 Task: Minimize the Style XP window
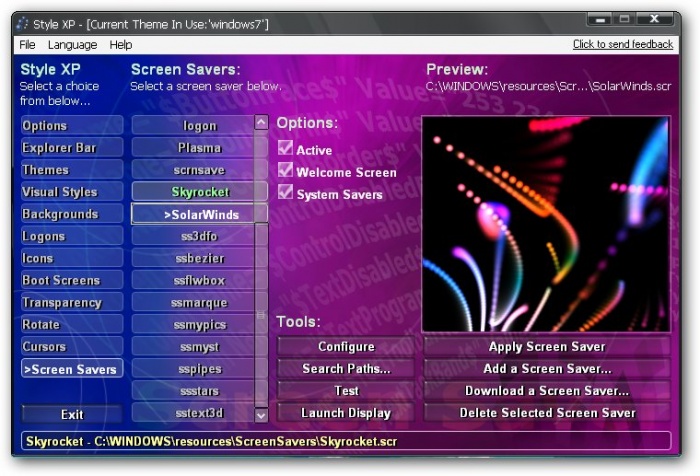pyautogui.click(x=601, y=19)
